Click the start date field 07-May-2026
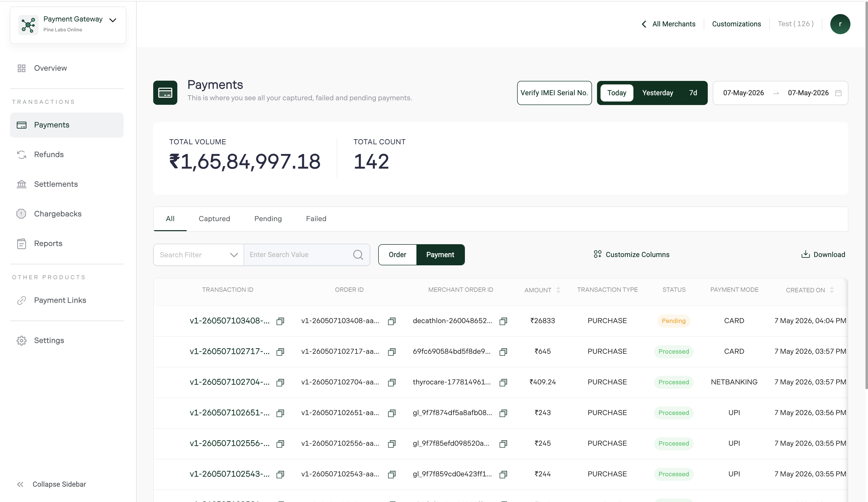This screenshot has height=502, width=868. [743, 93]
